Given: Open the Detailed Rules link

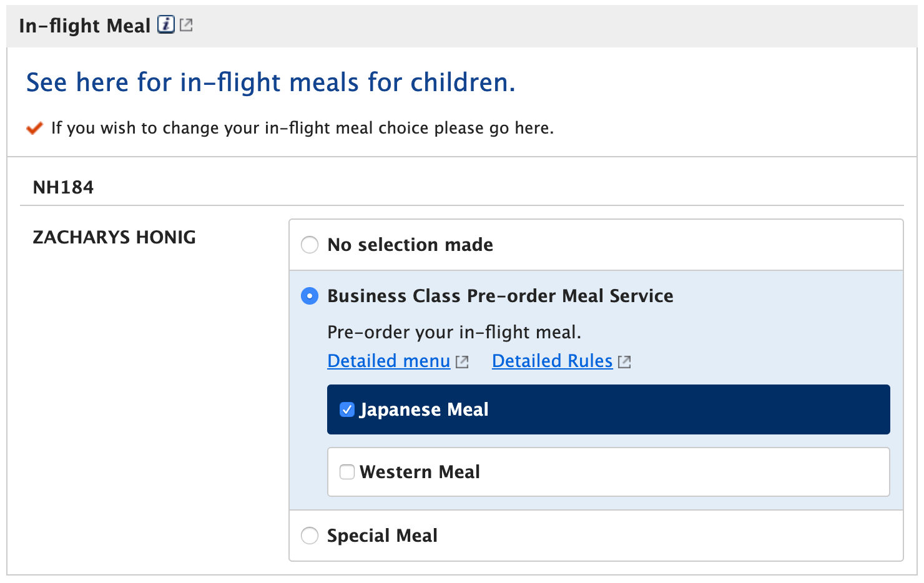Looking at the screenshot, I should point(552,361).
